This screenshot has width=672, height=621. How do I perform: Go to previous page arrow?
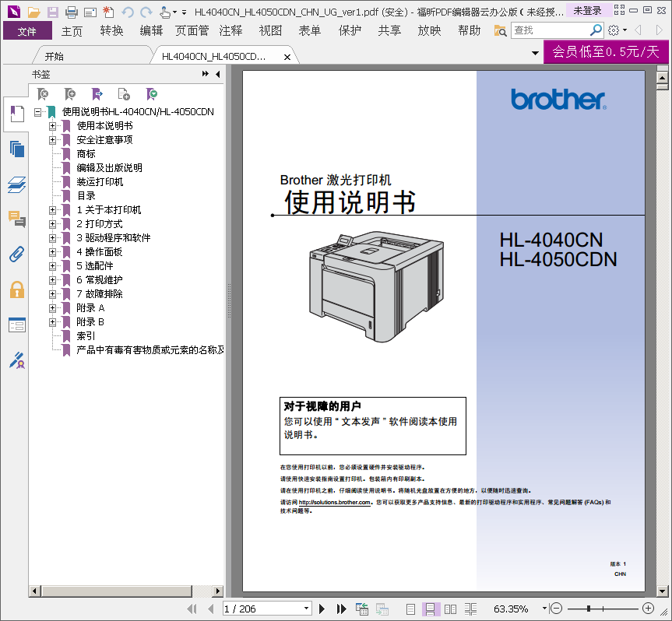(210, 609)
